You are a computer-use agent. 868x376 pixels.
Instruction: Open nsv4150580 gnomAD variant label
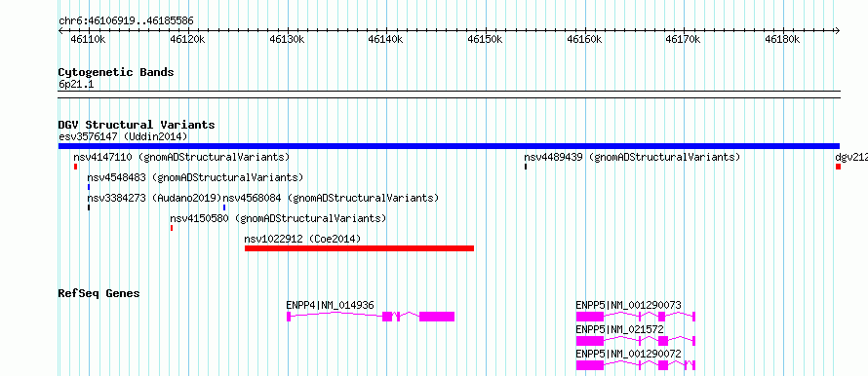click(279, 218)
